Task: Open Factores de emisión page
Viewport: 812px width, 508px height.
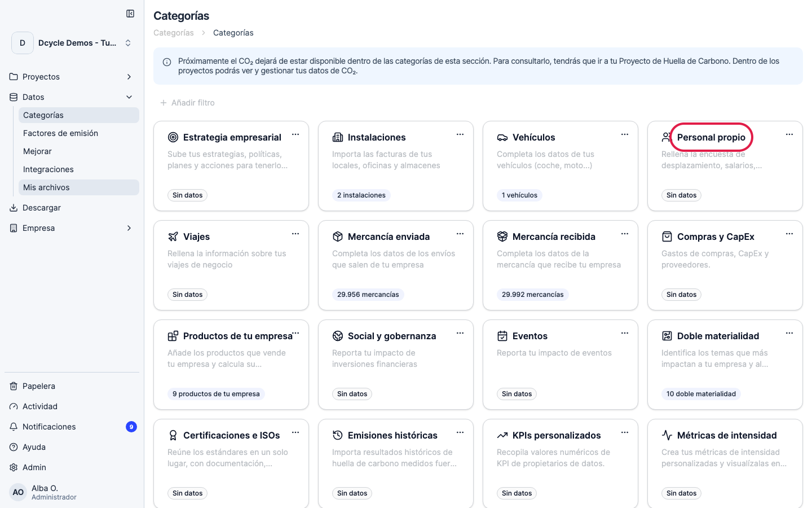Action: [79, 133]
